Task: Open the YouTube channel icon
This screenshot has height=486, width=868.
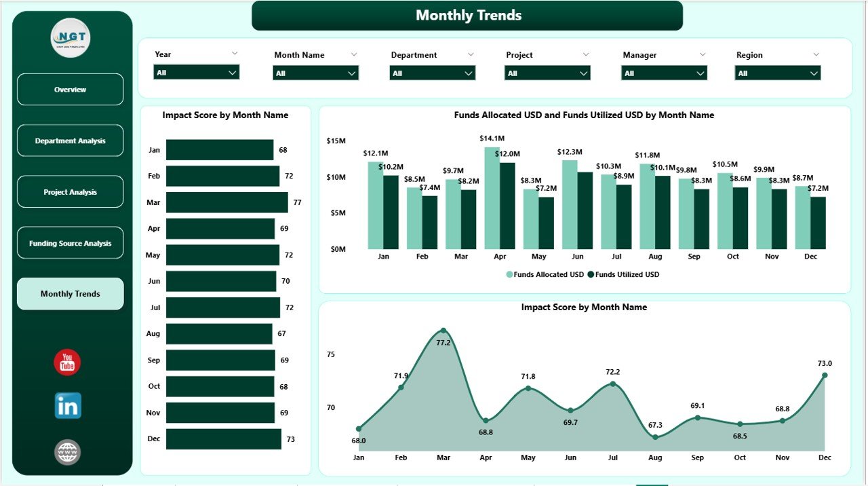Action: click(x=67, y=363)
